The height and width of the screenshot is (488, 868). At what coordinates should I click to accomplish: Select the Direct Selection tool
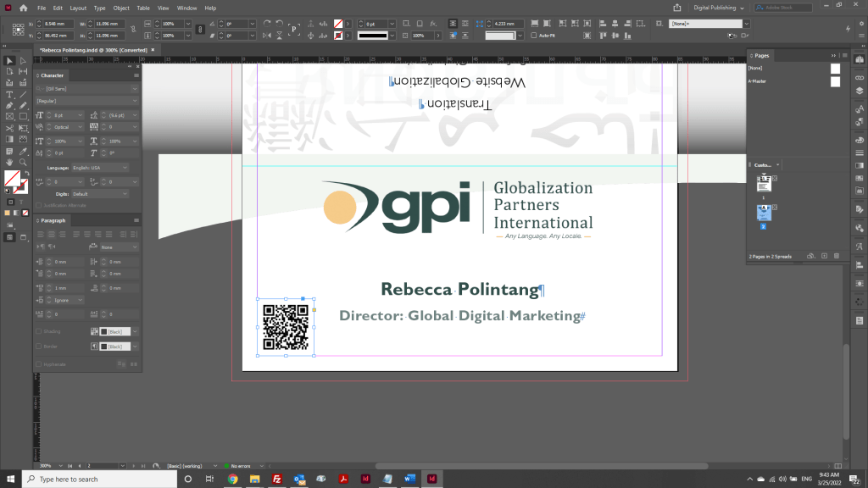pos(21,60)
